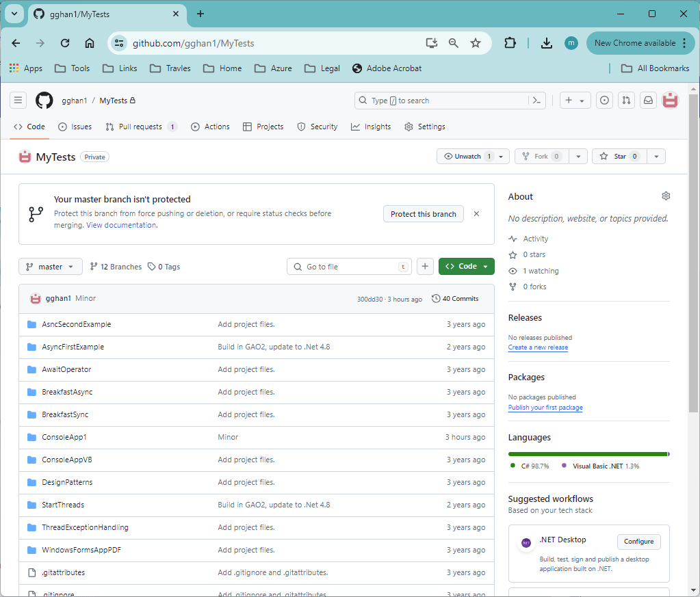Open Chrome downloads icon

point(547,43)
